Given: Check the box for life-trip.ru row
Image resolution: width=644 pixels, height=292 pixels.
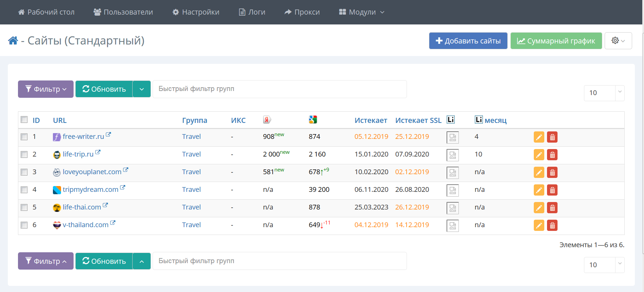Looking at the screenshot, I should [x=24, y=154].
